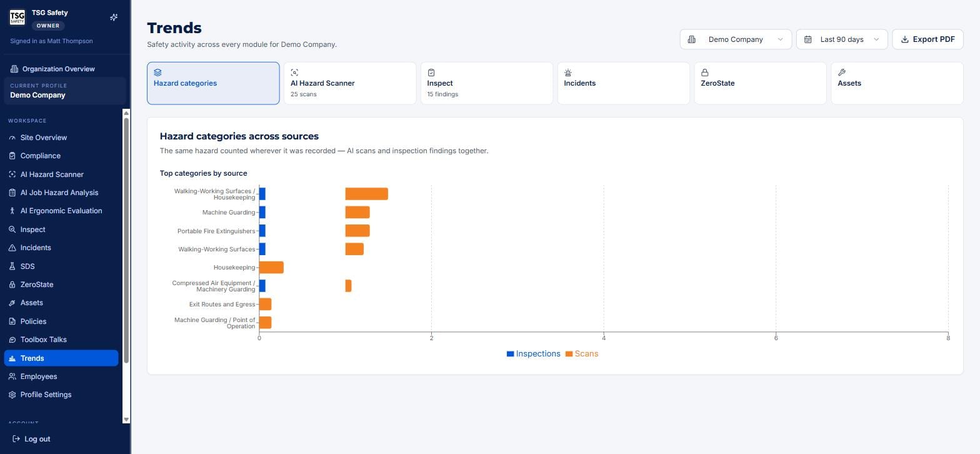Click the lock icon on ZeroState tab

(x=704, y=73)
